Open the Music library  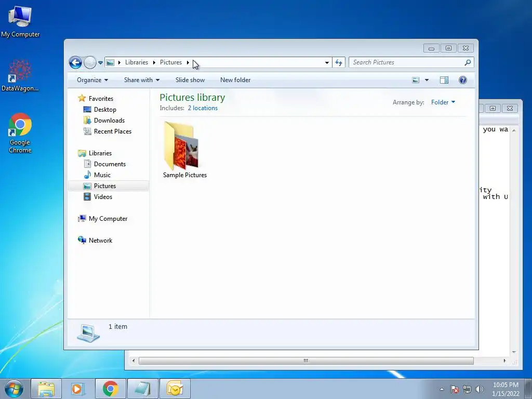coord(102,175)
